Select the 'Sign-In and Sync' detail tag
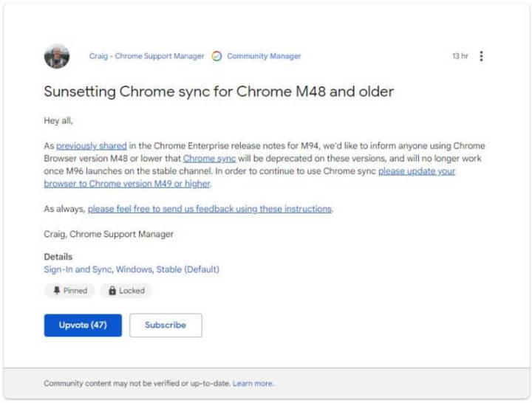The width and height of the screenshot is (532, 403). tap(78, 269)
